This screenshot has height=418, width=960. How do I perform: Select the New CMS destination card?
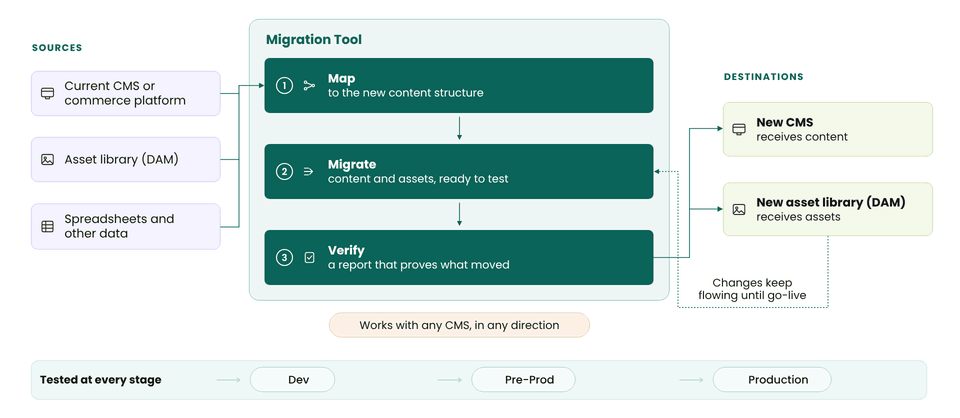(828, 129)
